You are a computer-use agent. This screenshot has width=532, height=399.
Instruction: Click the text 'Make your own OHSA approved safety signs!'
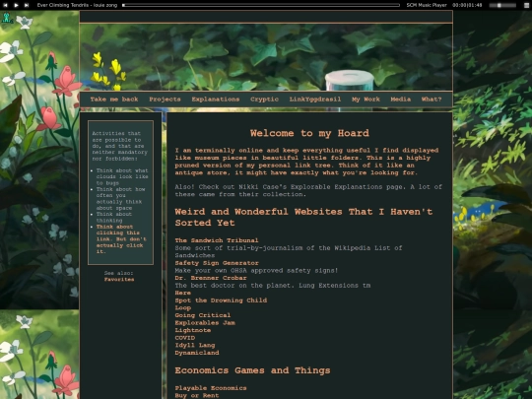[x=256, y=270]
